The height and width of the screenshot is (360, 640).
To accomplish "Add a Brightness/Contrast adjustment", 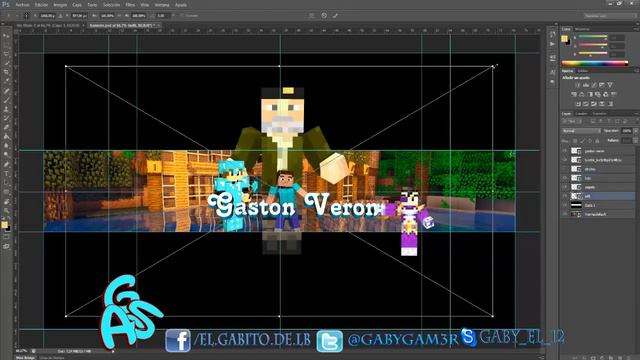I will (x=578, y=85).
